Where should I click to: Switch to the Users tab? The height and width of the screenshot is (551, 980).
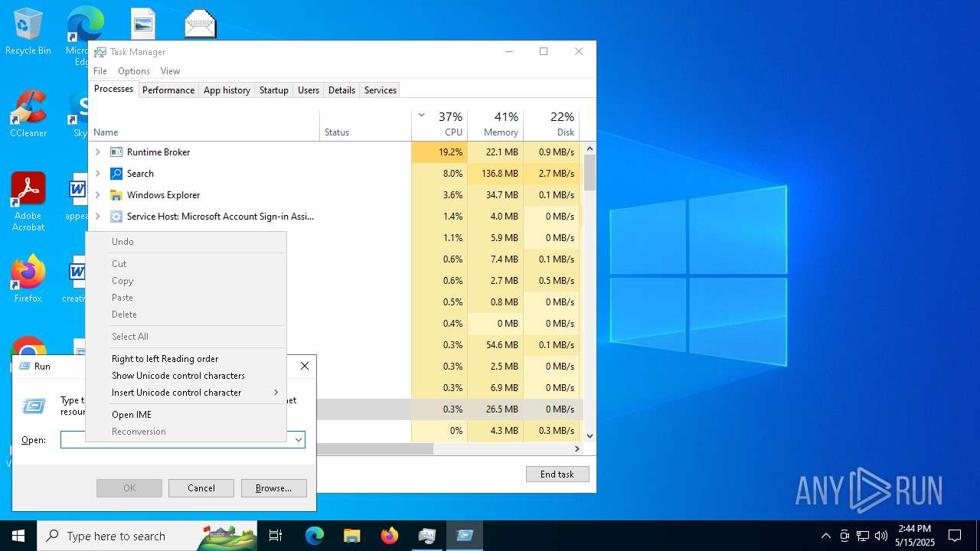[x=309, y=90]
